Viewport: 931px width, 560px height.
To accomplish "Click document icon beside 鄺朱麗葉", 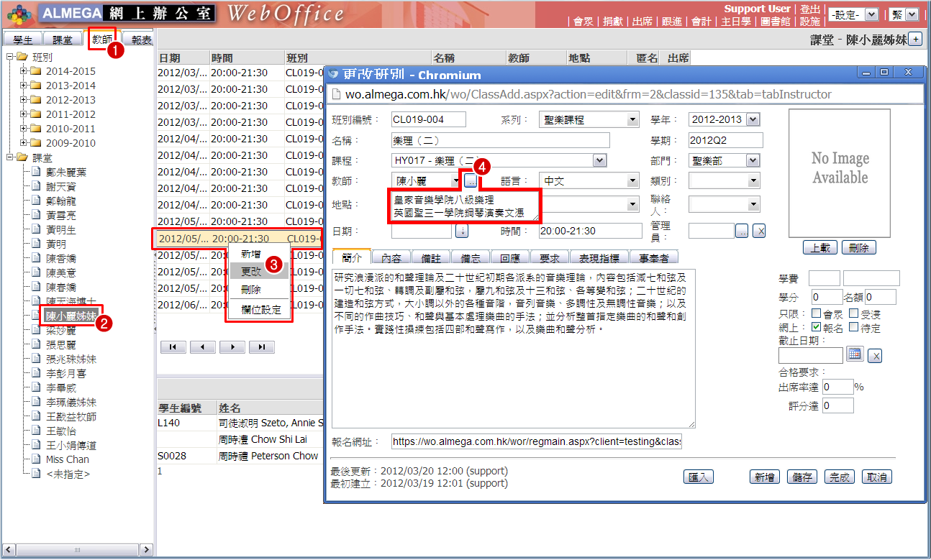I will (x=36, y=172).
